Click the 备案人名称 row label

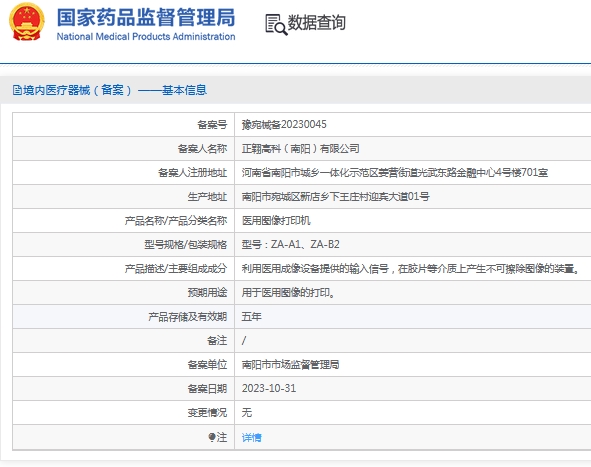[202, 149]
